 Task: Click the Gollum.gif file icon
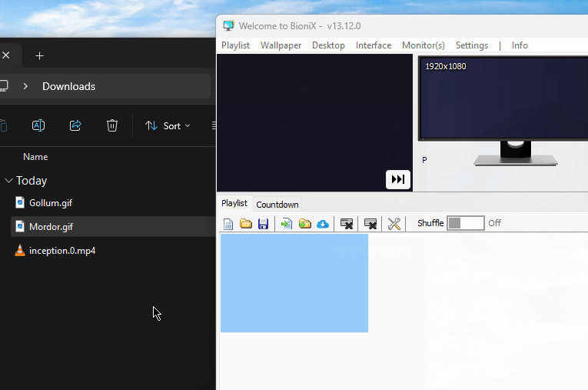click(x=20, y=203)
